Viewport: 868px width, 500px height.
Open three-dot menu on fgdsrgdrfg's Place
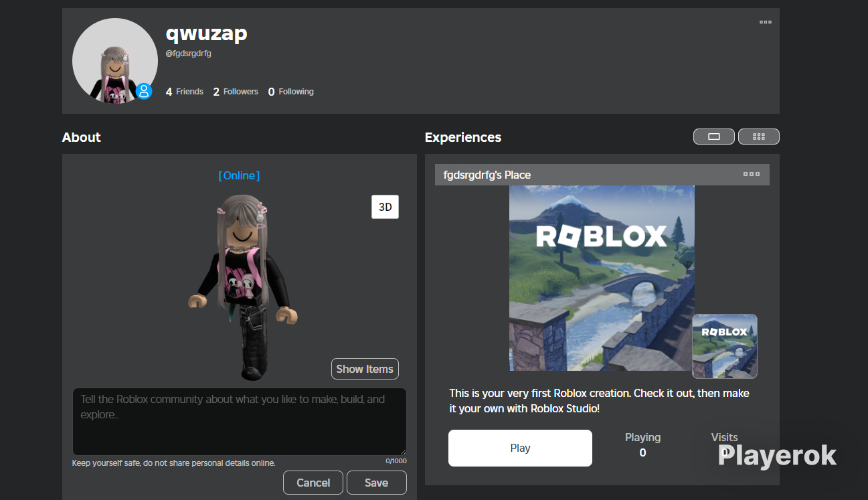pos(752,174)
